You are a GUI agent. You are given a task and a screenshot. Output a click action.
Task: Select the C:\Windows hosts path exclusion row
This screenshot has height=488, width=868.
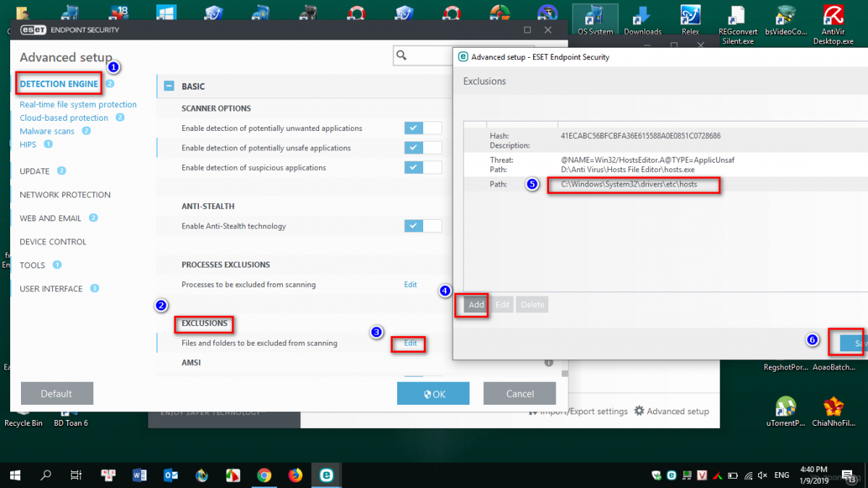tap(628, 185)
